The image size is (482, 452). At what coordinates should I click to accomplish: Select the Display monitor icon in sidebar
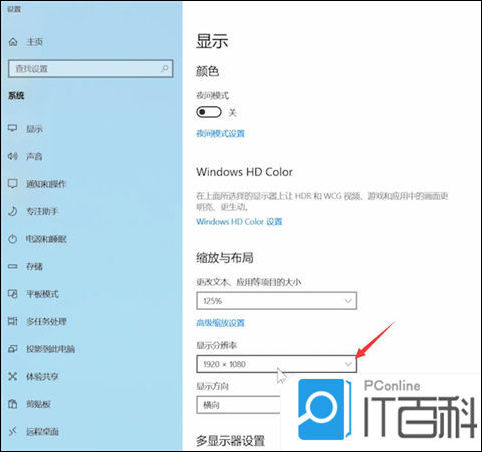(x=13, y=128)
